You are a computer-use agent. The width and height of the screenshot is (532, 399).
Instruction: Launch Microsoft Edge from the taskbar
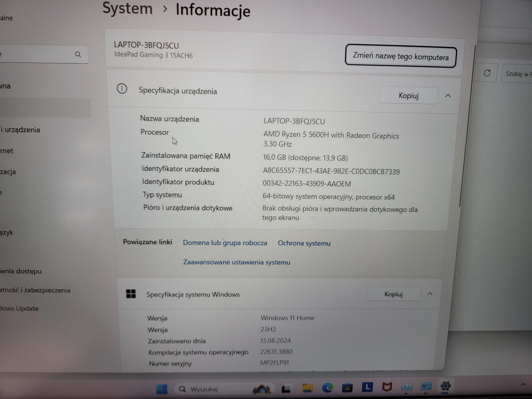pos(327,388)
